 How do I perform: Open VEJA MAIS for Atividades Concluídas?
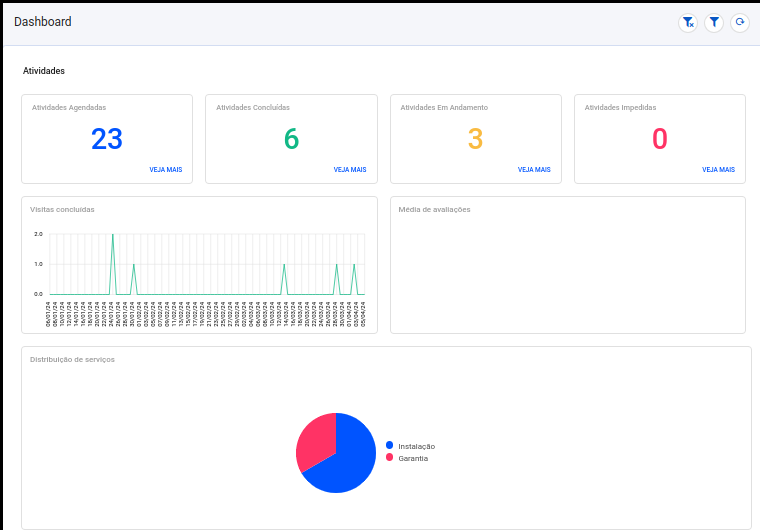(x=350, y=170)
